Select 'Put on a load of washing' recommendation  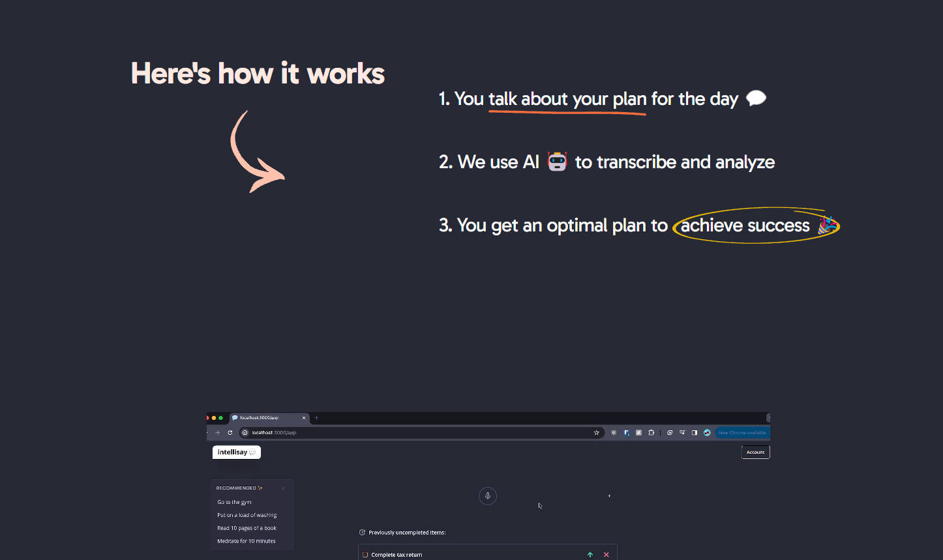click(x=247, y=516)
